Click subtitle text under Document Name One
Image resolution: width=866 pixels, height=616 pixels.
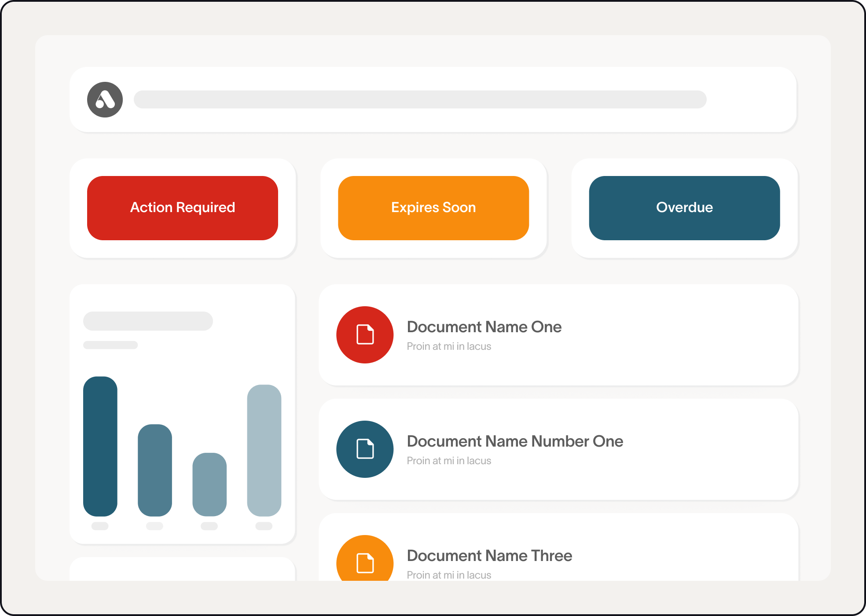449,346
